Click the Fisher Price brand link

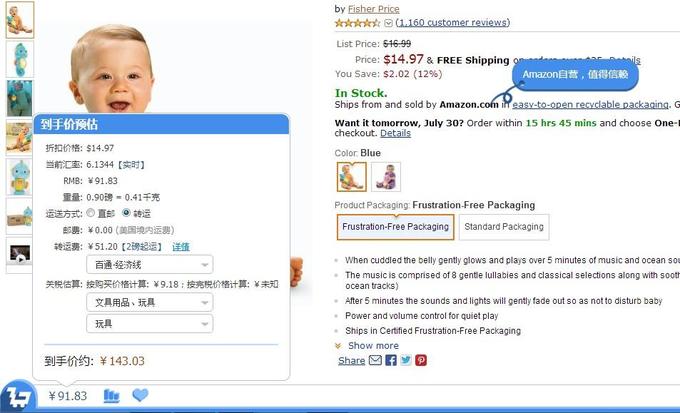(373, 9)
